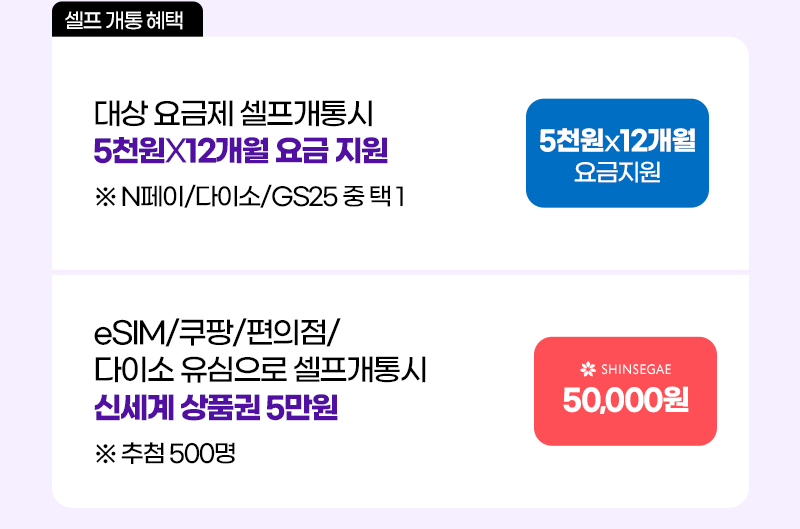This screenshot has width=800, height=529.
Task: Click the purple 5천원X12개월 요금 지원 headline
Action: point(241,150)
